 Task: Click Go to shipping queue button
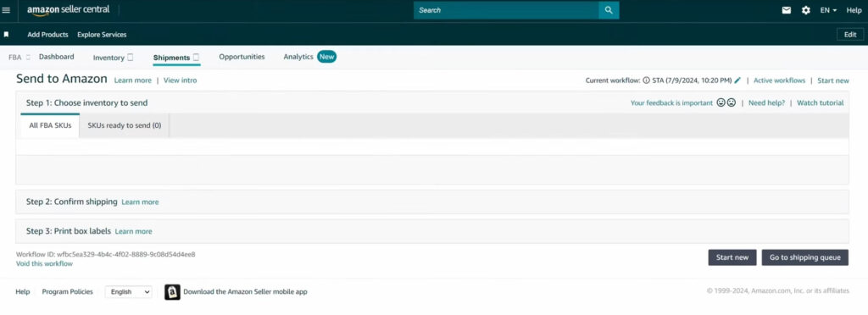pyautogui.click(x=805, y=257)
